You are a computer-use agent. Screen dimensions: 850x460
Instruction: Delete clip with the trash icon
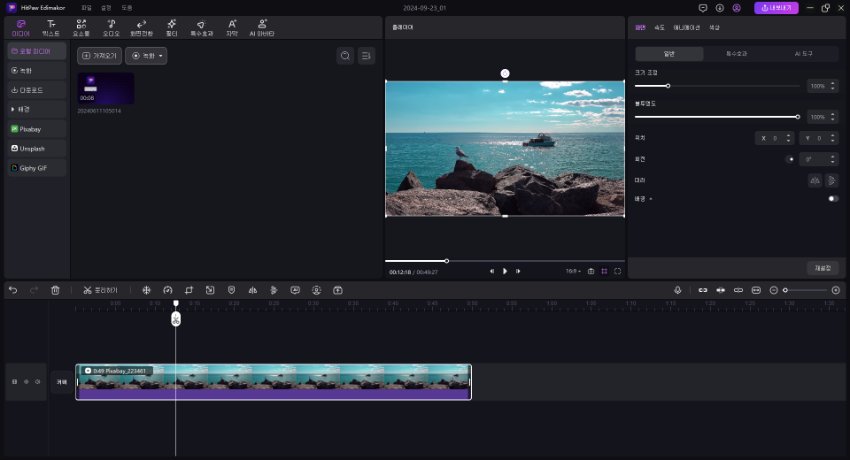[x=55, y=290]
